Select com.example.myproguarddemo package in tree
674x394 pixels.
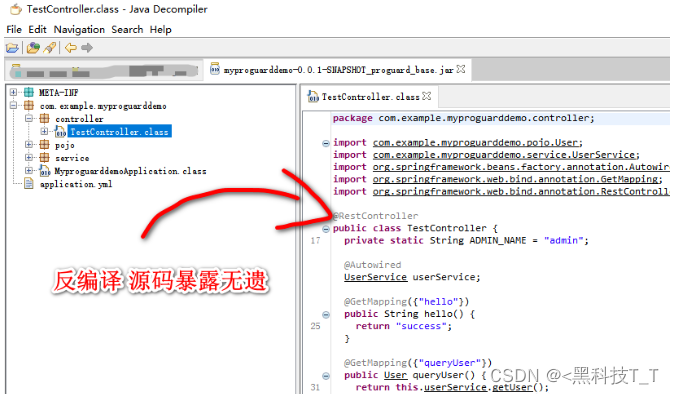coord(103,106)
